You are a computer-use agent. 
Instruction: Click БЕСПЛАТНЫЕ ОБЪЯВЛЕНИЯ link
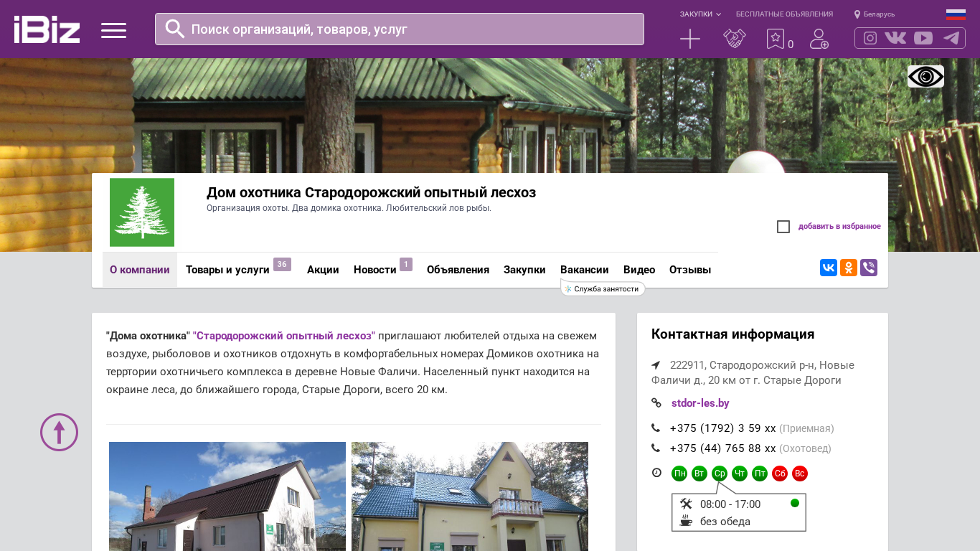[784, 14]
